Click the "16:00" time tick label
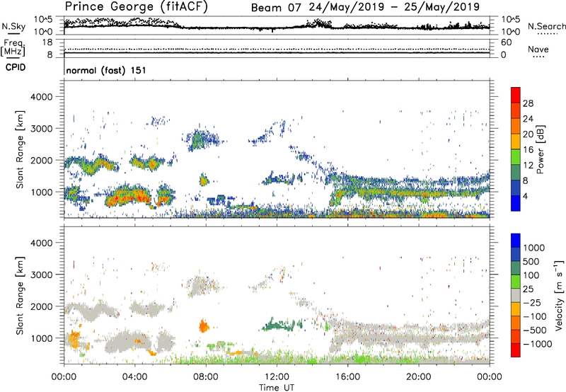 tap(347, 377)
